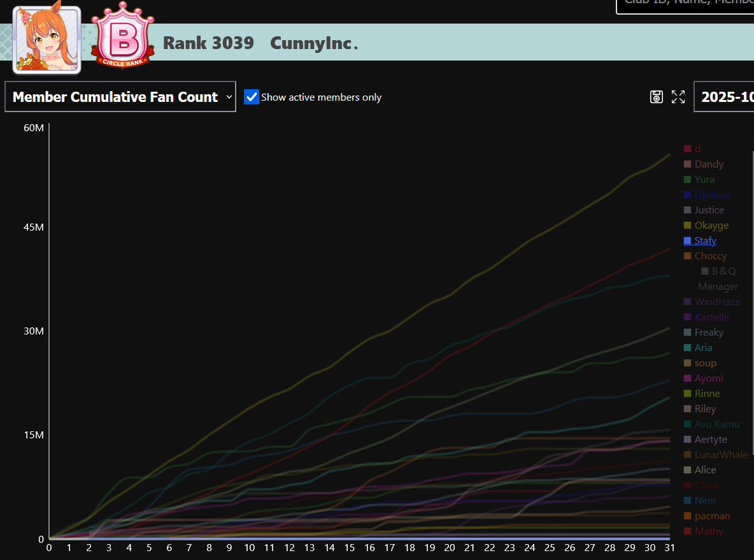Image resolution: width=754 pixels, height=560 pixels.
Task: Toggle the Kastelle legend entry
Action: pos(706,317)
